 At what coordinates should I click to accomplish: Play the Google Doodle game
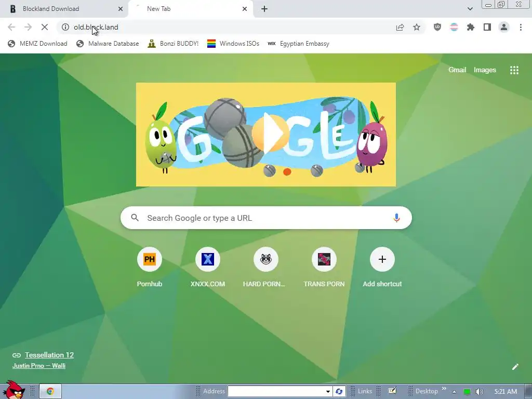pyautogui.click(x=270, y=132)
